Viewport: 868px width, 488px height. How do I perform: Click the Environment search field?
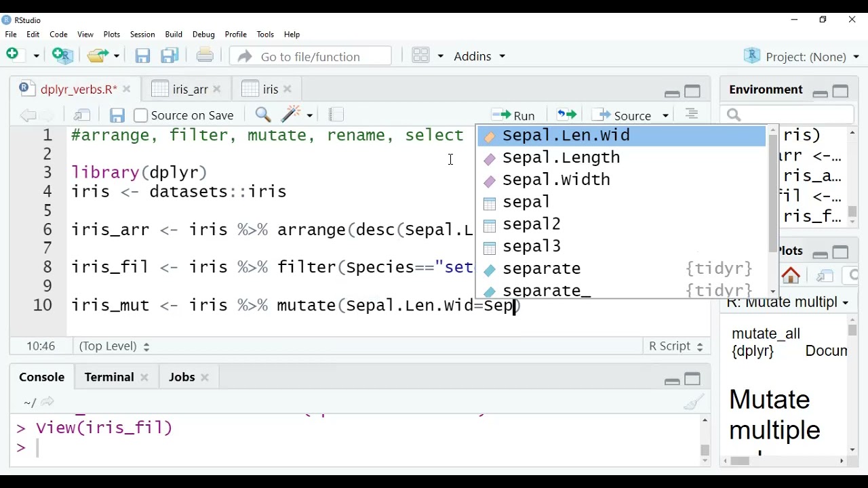pyautogui.click(x=788, y=115)
